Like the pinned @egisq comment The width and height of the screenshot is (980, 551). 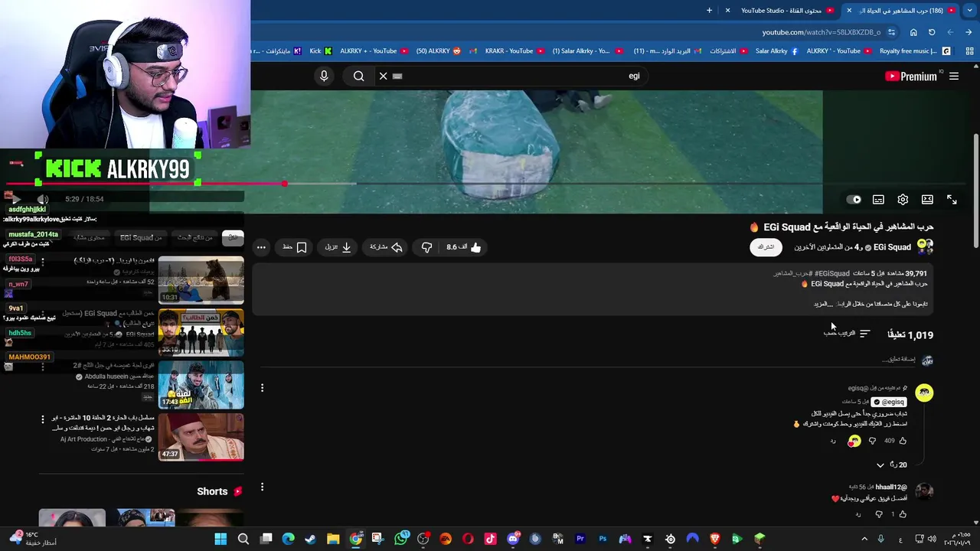coord(902,441)
